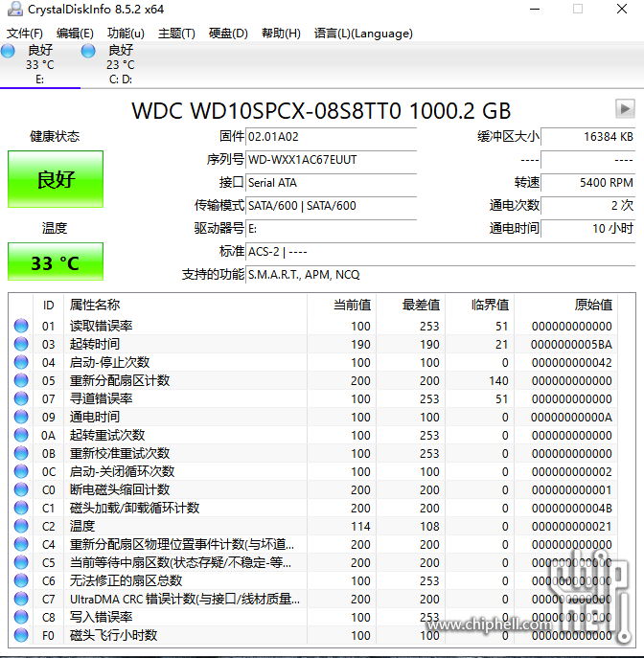This screenshot has height=658, width=644.
Task: Click status orb for 04 启动-停止次数
Action: click(x=21, y=362)
